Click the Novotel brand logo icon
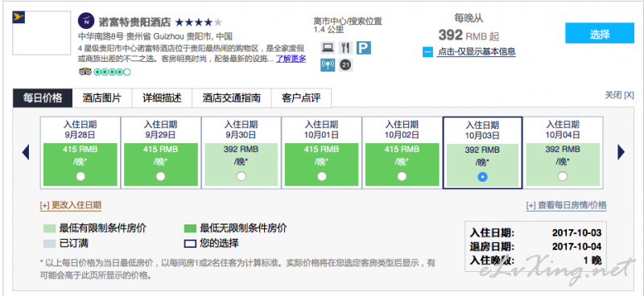This screenshot has height=296, width=644. coord(86,21)
